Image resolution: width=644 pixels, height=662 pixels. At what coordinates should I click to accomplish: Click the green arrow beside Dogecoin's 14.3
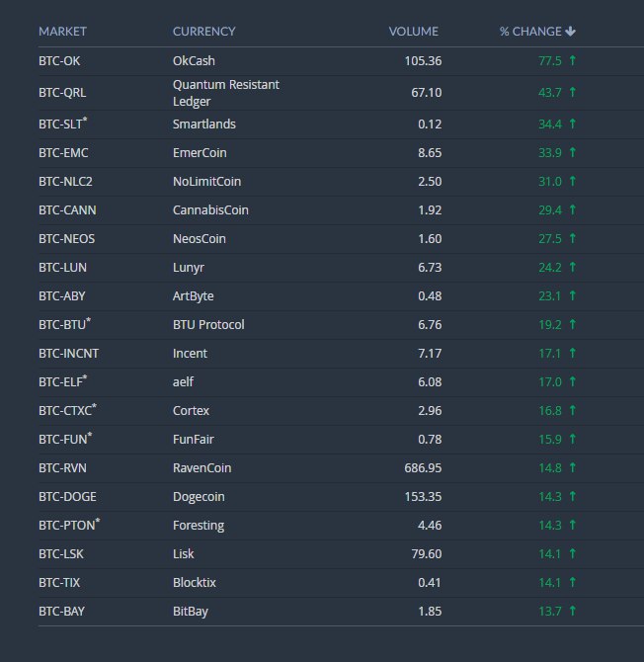click(572, 496)
